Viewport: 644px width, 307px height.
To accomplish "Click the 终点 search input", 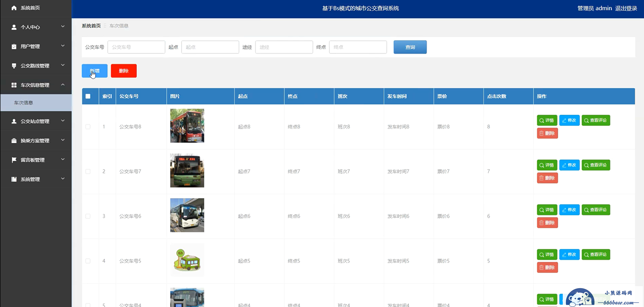I will [358, 47].
